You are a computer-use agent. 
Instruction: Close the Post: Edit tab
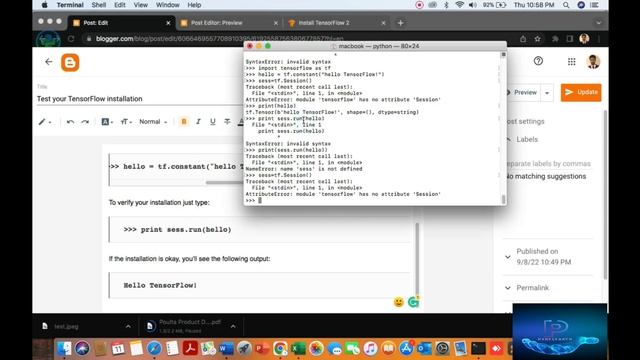pyautogui.click(x=168, y=23)
